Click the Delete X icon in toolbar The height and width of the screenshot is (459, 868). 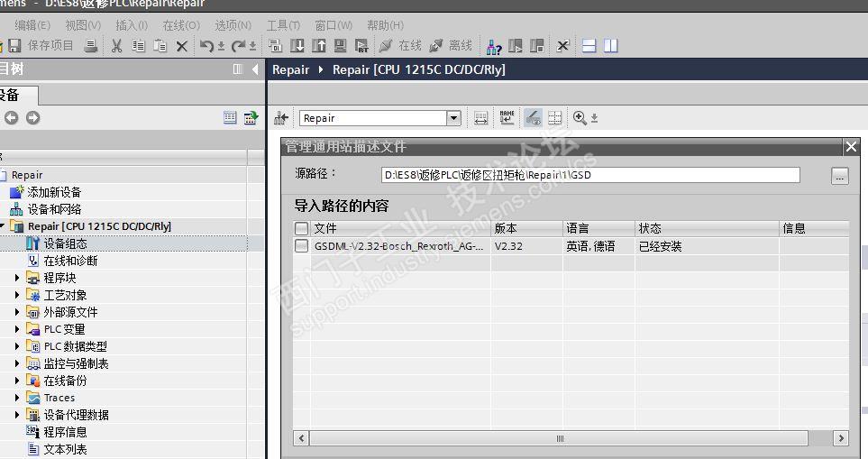pyautogui.click(x=181, y=47)
